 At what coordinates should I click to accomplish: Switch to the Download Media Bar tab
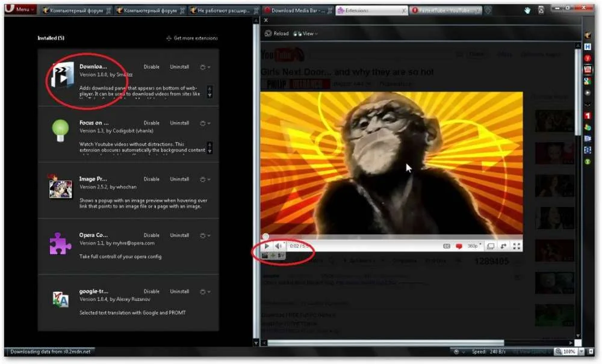tap(299, 10)
